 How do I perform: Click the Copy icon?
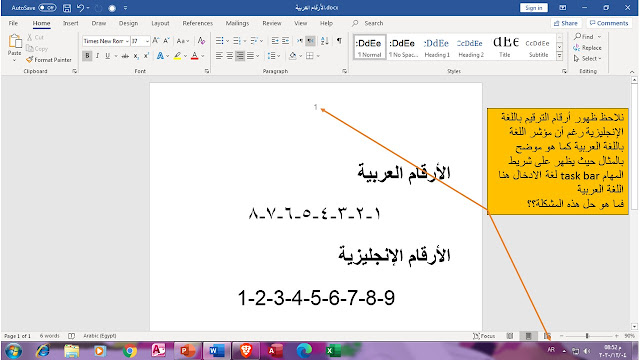(x=29, y=49)
